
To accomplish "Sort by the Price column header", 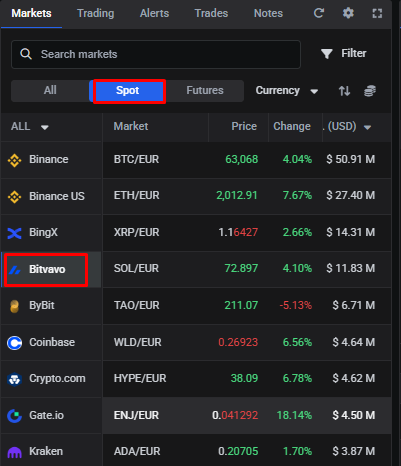I will (x=244, y=126).
